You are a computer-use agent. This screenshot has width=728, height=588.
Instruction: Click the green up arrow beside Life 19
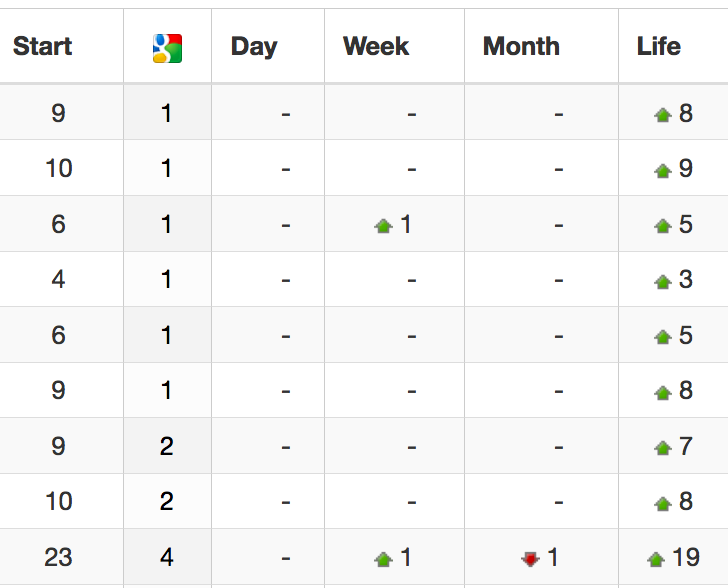(656, 559)
